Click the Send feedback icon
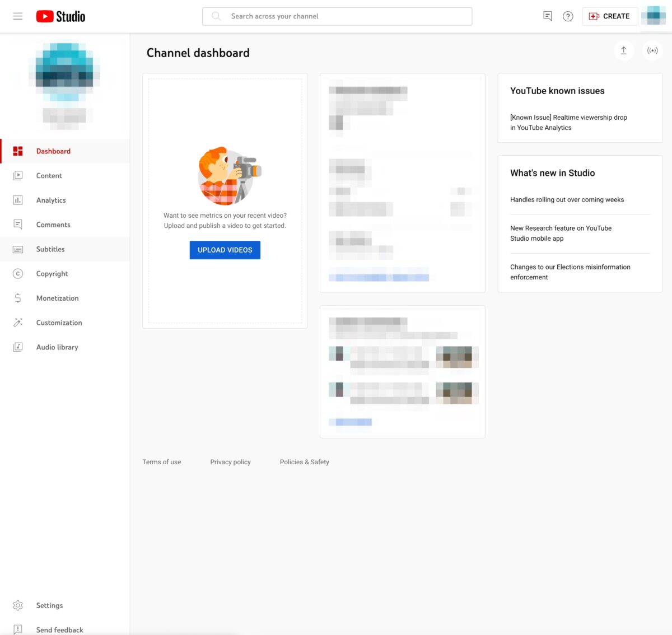 point(18,629)
